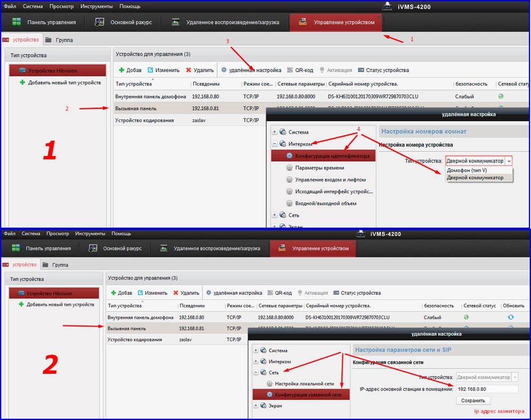Click the Изменить edit icon in lower window
Viewport: 531px width, 420px height.
141,293
